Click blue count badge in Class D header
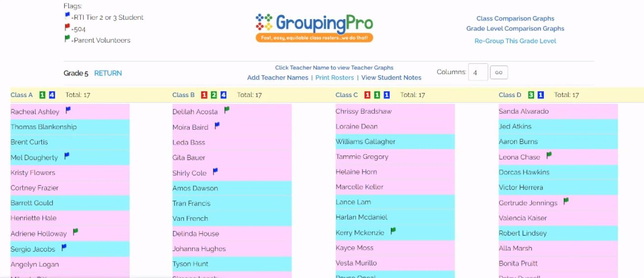This screenshot has height=278, width=644. point(541,95)
